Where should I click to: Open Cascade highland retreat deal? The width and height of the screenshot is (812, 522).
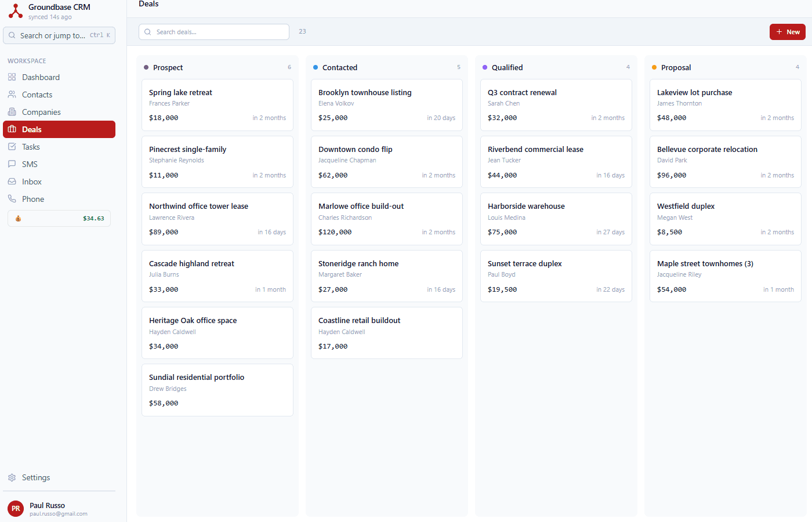pyautogui.click(x=217, y=276)
